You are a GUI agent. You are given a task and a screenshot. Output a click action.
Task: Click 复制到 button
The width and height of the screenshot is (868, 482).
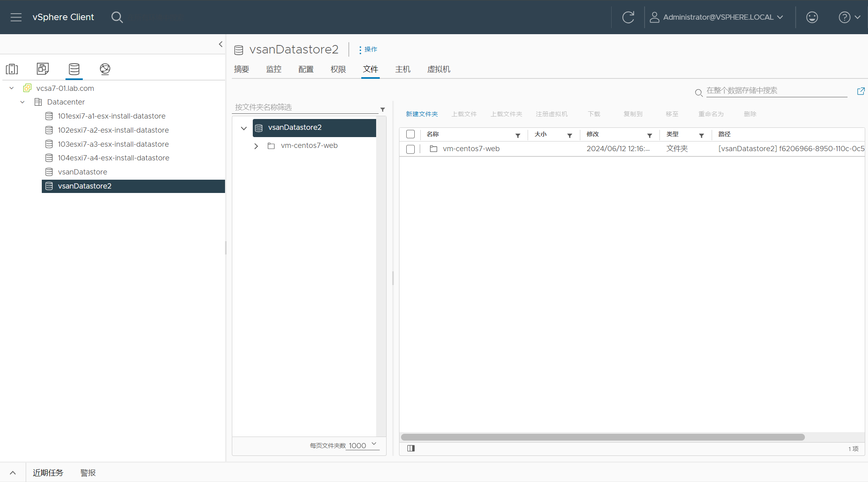[x=633, y=114]
